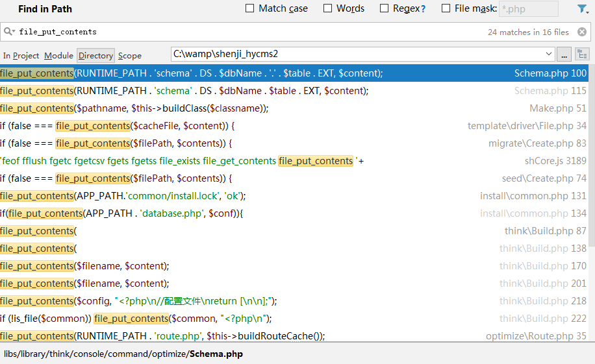Toggle recursive directory search icon
Image resolution: width=595 pixels, height=364 pixels.
coord(582,55)
